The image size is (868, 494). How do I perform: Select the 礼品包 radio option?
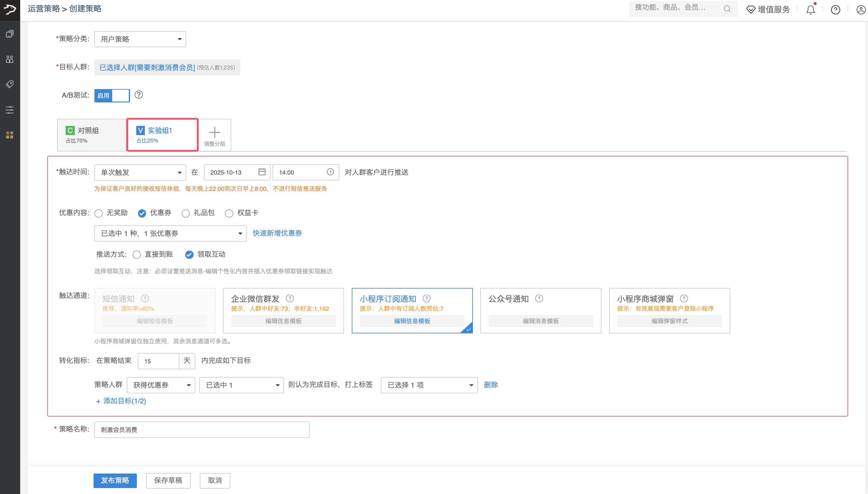pos(186,213)
